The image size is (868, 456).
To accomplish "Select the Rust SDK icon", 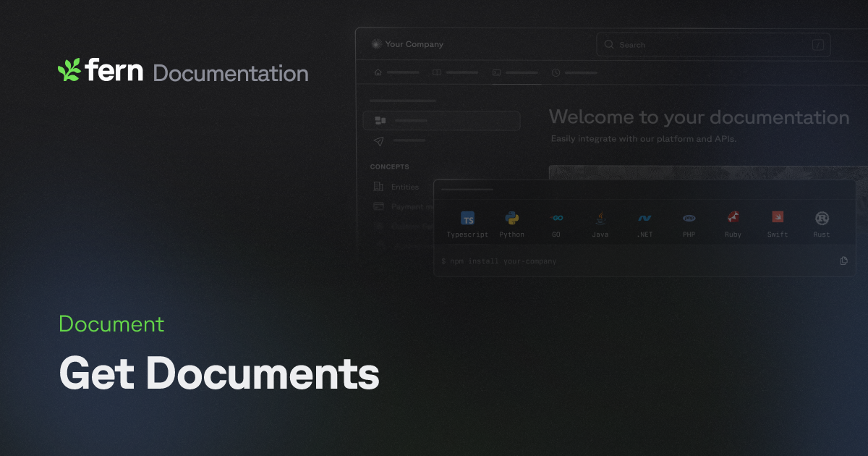I will (822, 218).
